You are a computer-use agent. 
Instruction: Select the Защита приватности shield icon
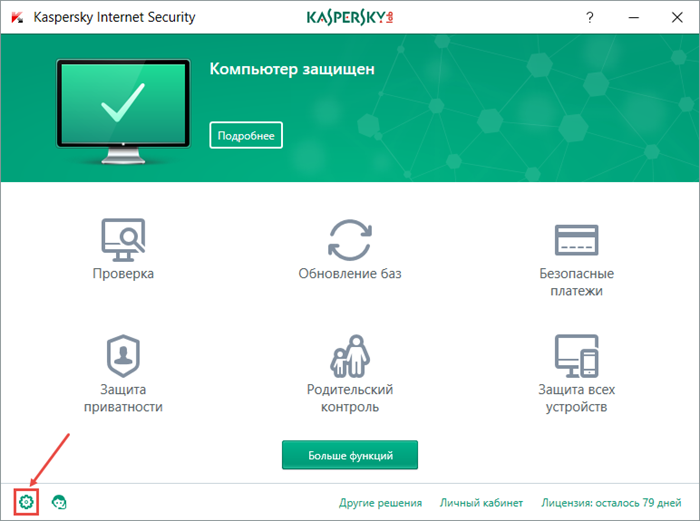123,355
